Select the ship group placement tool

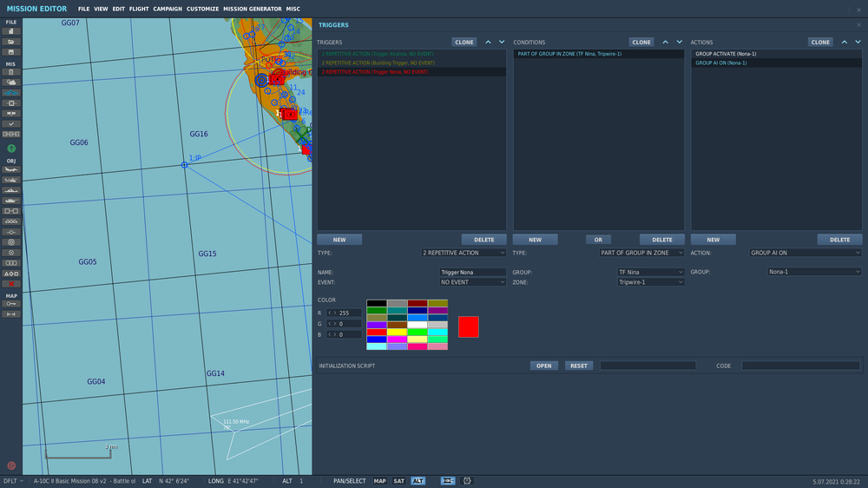pyautogui.click(x=11, y=190)
